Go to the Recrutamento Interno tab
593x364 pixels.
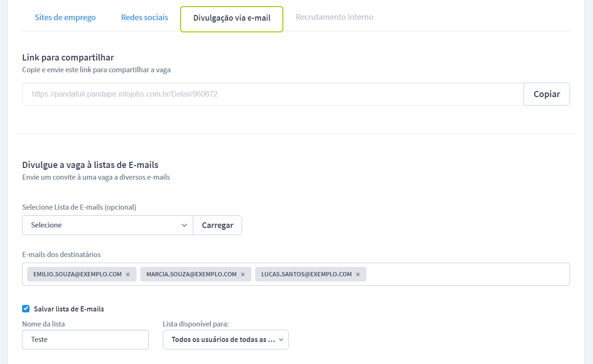tap(335, 17)
